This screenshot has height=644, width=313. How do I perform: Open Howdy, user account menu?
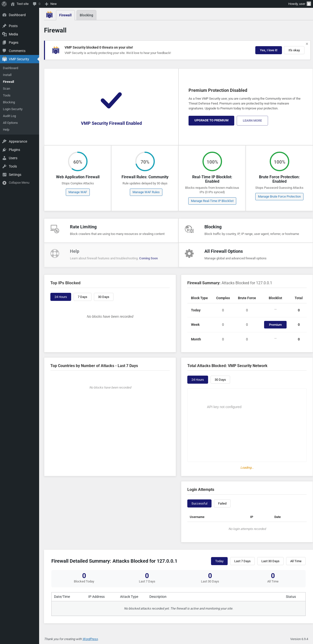pyautogui.click(x=299, y=4)
